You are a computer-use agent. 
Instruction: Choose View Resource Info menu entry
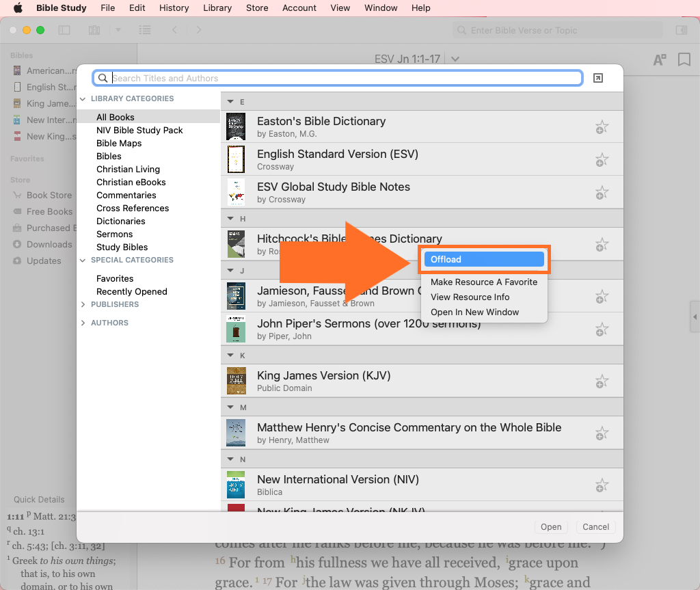[x=470, y=297]
